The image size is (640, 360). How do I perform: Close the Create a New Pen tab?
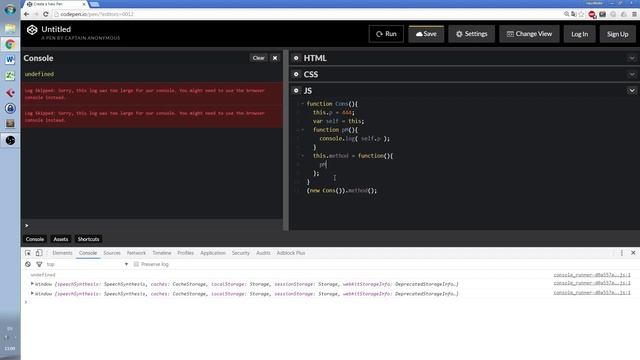pyautogui.click(x=84, y=4)
